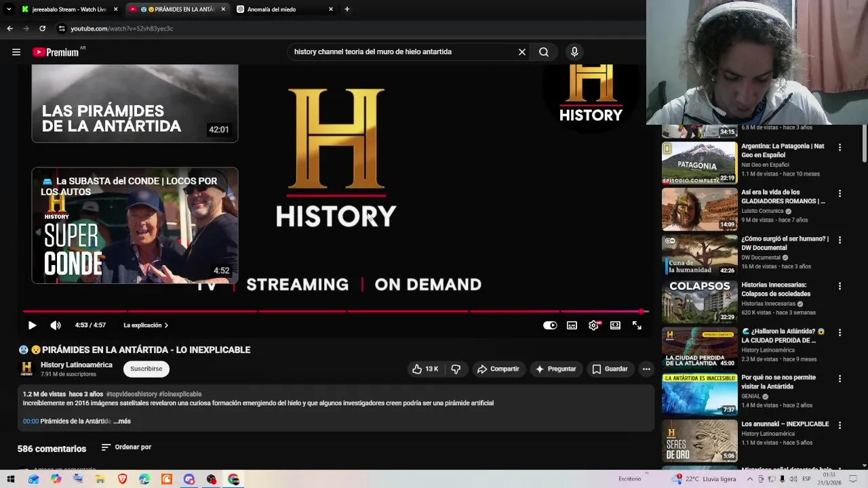Switch to theater mode in player
The height and width of the screenshot is (488, 868).
pos(615,325)
